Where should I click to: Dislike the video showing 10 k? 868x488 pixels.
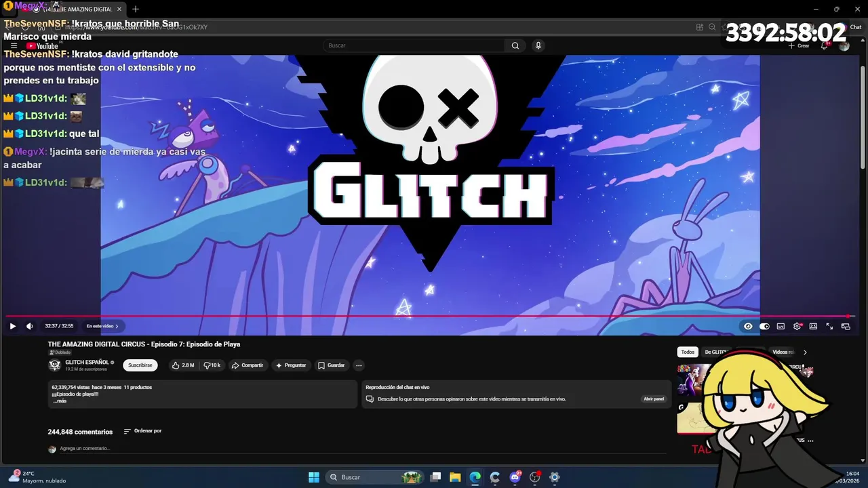pyautogui.click(x=212, y=365)
